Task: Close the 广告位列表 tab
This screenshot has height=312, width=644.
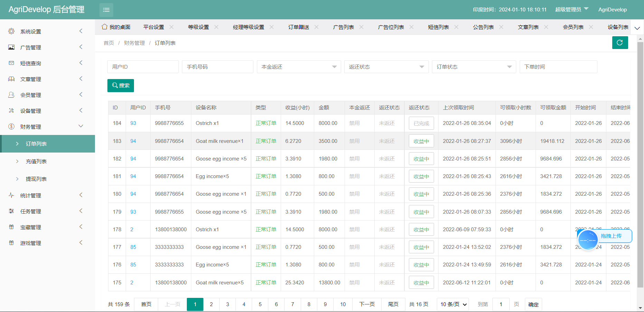Action: click(412, 27)
